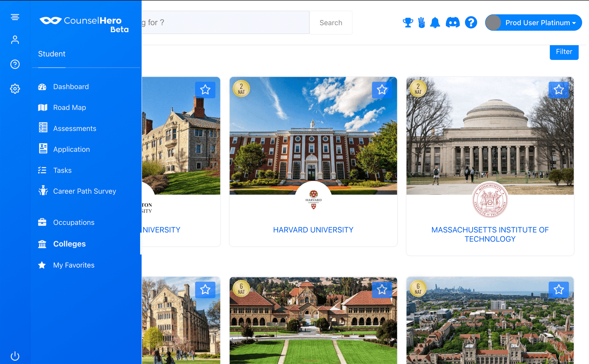Favorite Massachusetts Institute of Technology with the star
The height and width of the screenshot is (364, 589).
click(x=559, y=90)
